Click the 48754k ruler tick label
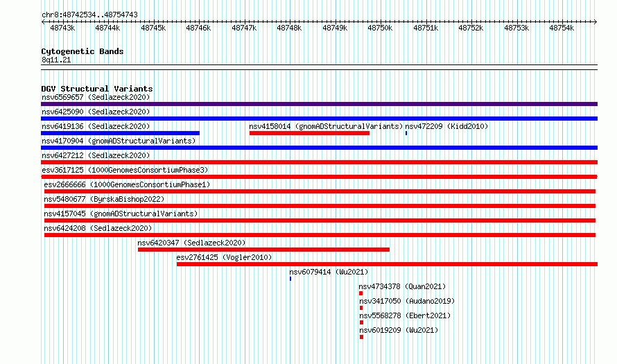 click(562, 28)
